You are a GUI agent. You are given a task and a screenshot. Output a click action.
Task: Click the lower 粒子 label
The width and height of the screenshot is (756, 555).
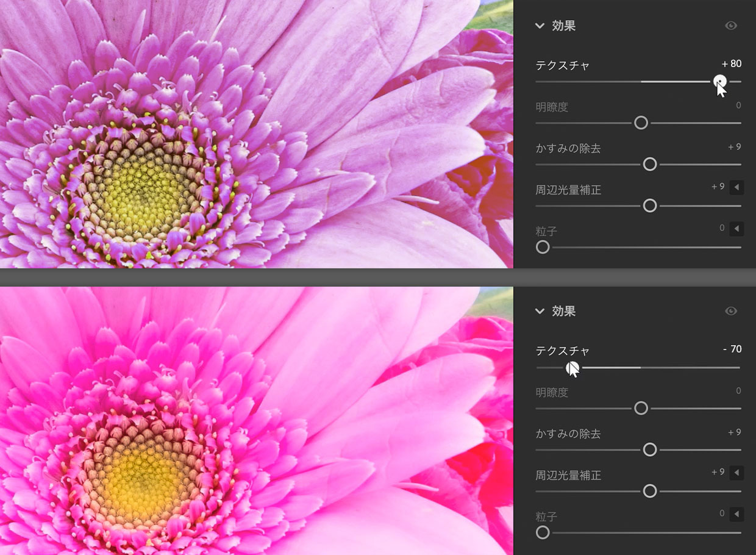546,517
